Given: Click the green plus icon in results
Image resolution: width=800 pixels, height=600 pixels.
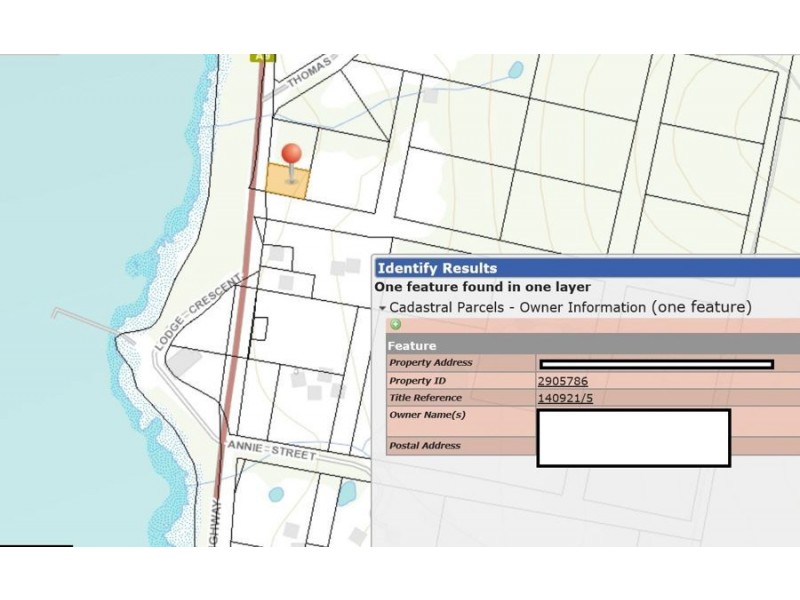Looking at the screenshot, I should pos(395,324).
